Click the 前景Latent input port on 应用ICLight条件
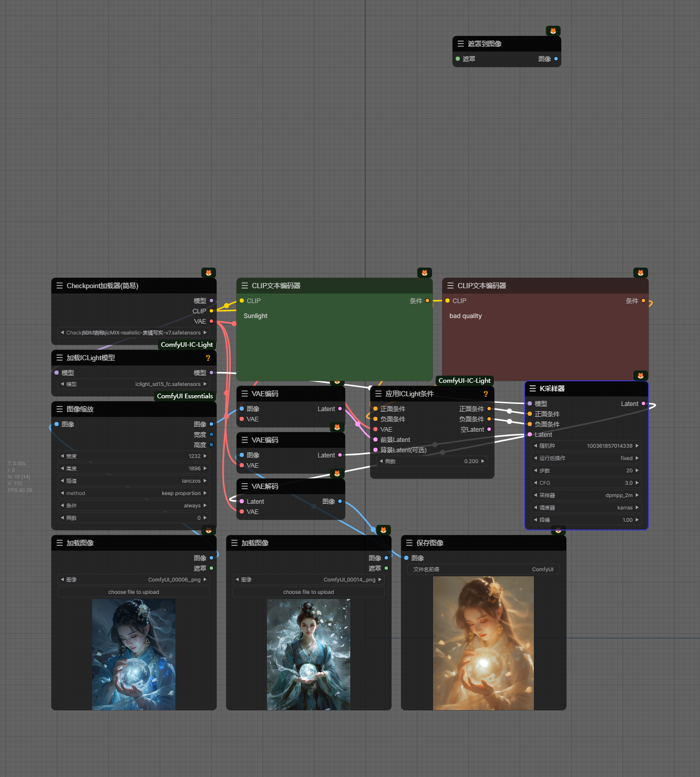This screenshot has height=777, width=700. click(x=375, y=439)
